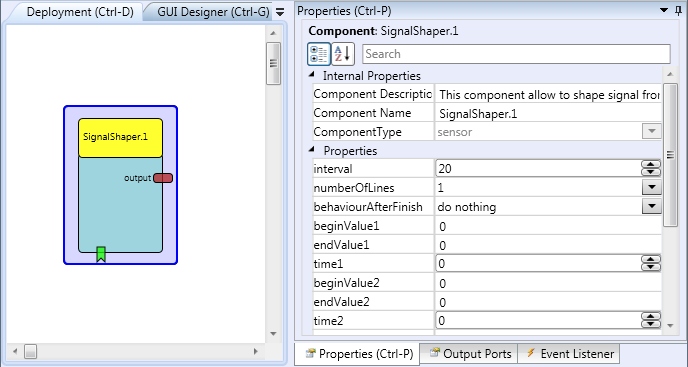
Task: Click the green event port marker
Action: click(101, 255)
